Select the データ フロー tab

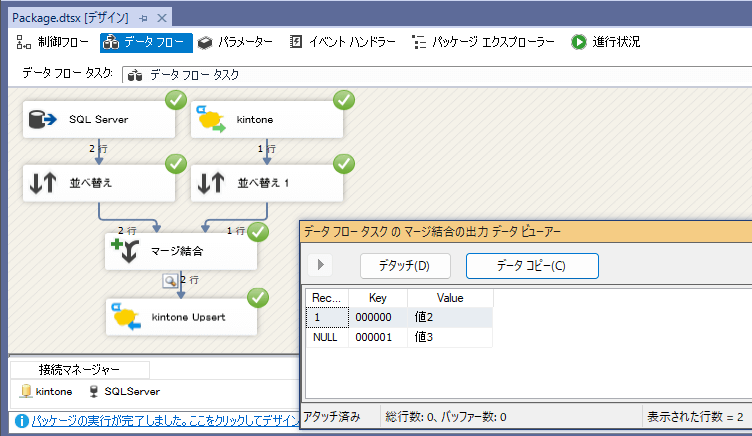click(x=146, y=42)
